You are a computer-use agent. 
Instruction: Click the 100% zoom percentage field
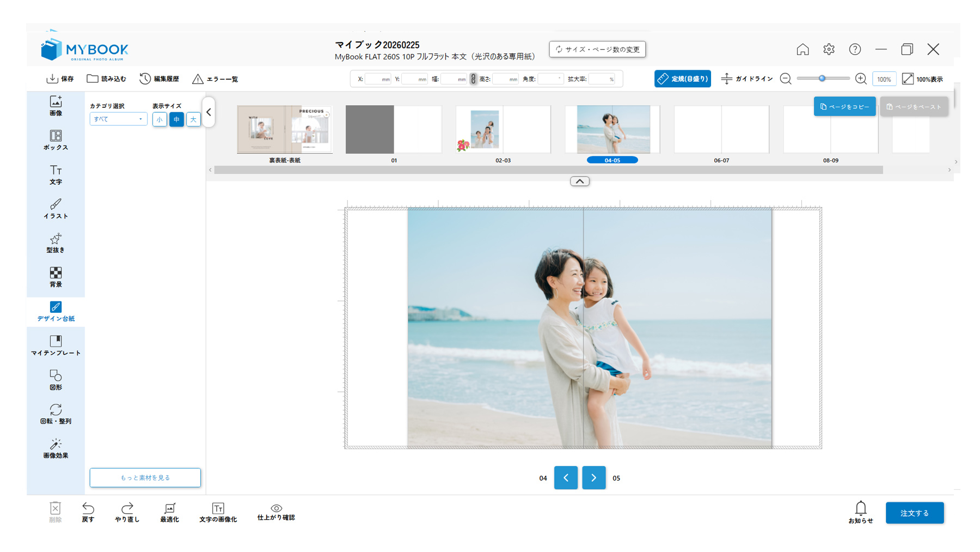(x=884, y=79)
